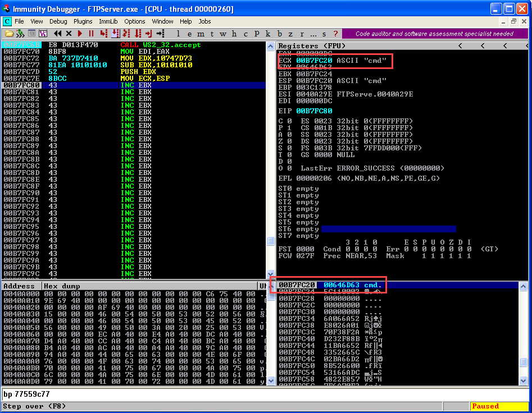Click the EBP register value 003C1378
The image size is (532, 413).
point(314,88)
